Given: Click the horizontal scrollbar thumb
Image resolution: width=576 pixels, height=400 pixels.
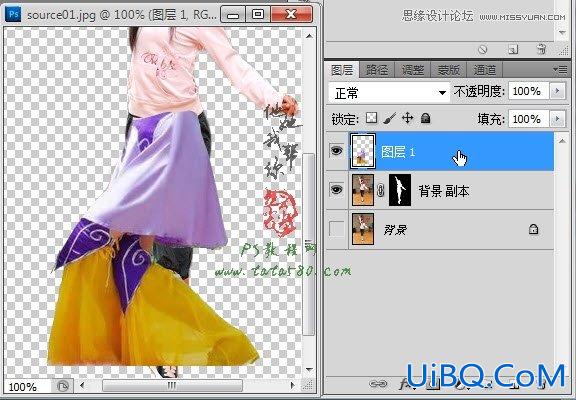Looking at the screenshot, I should point(172,385).
